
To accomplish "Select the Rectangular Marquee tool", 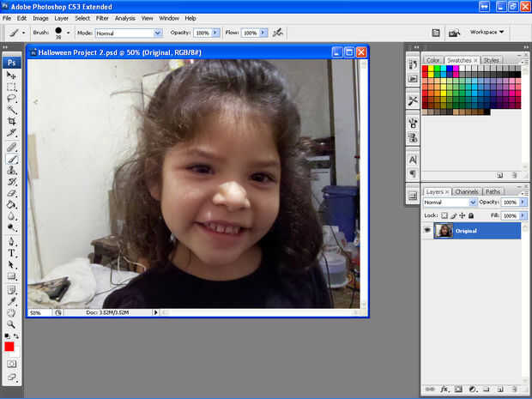I will pyautogui.click(x=11, y=87).
